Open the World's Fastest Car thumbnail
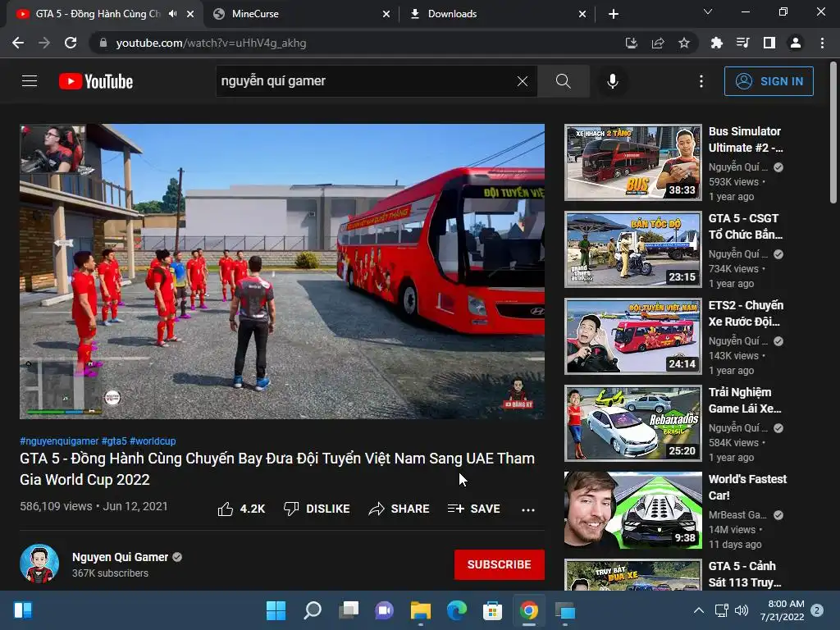 point(633,510)
